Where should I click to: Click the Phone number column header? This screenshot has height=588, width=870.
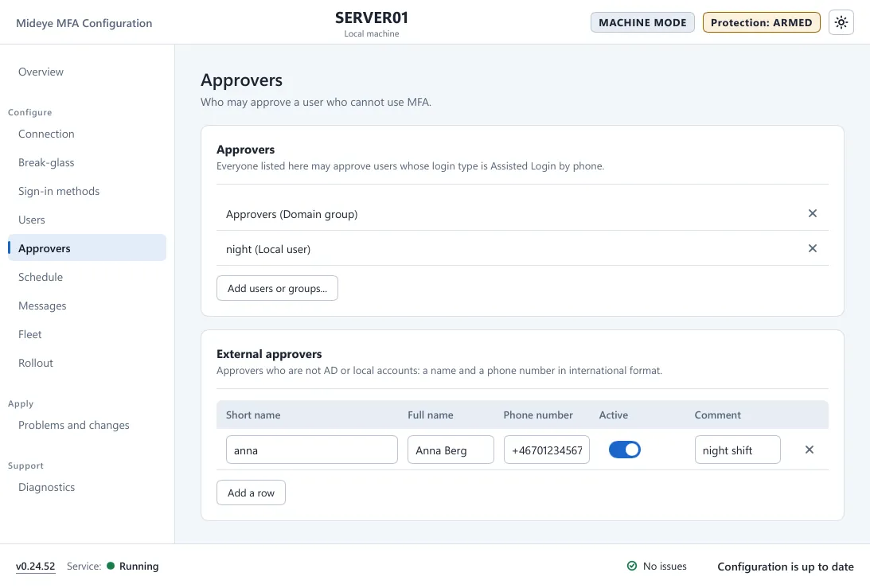pos(538,415)
